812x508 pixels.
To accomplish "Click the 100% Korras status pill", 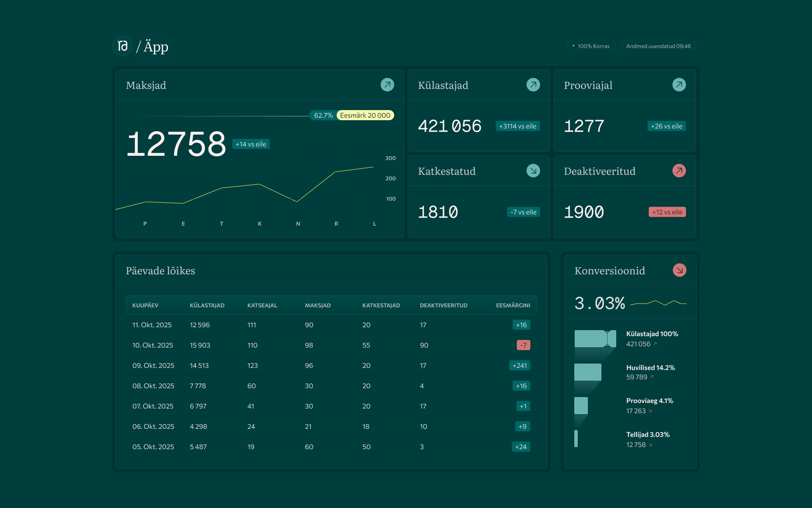I will [590, 46].
